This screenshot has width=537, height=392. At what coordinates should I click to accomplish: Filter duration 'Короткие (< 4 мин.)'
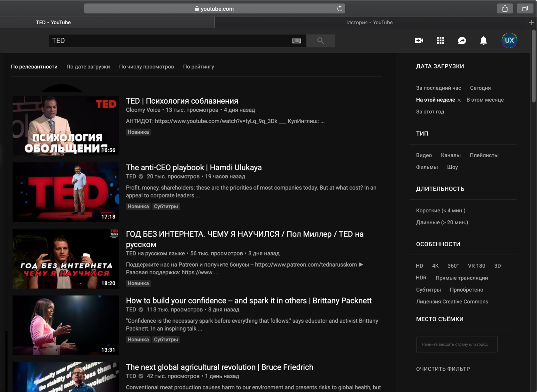coord(440,210)
